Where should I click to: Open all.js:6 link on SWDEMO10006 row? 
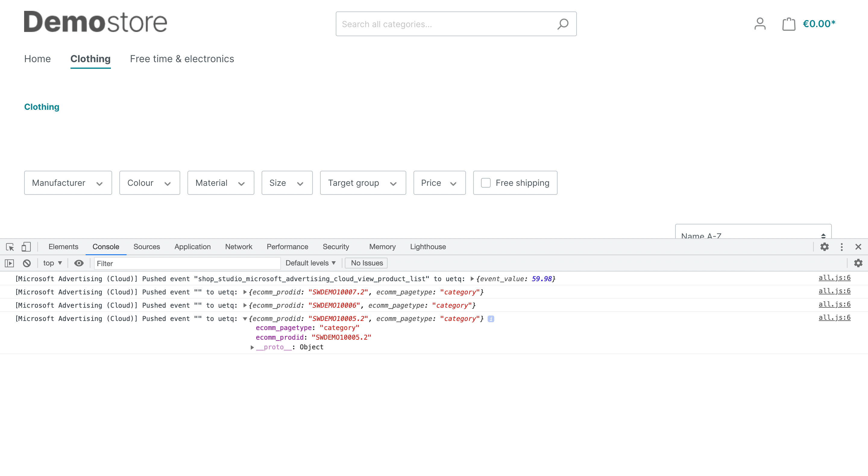(x=834, y=304)
